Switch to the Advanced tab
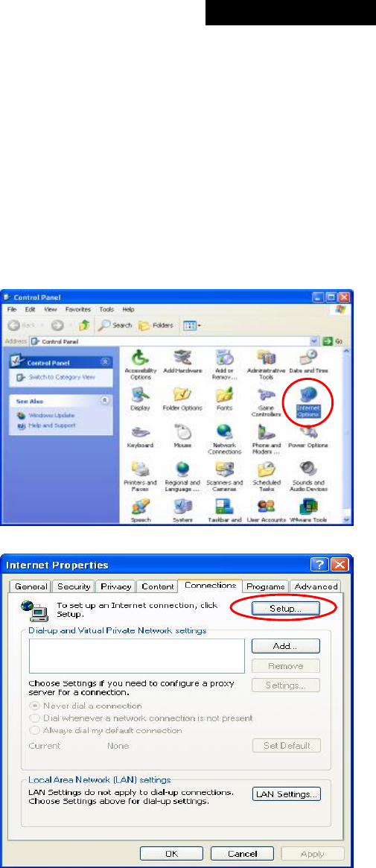 [316, 586]
